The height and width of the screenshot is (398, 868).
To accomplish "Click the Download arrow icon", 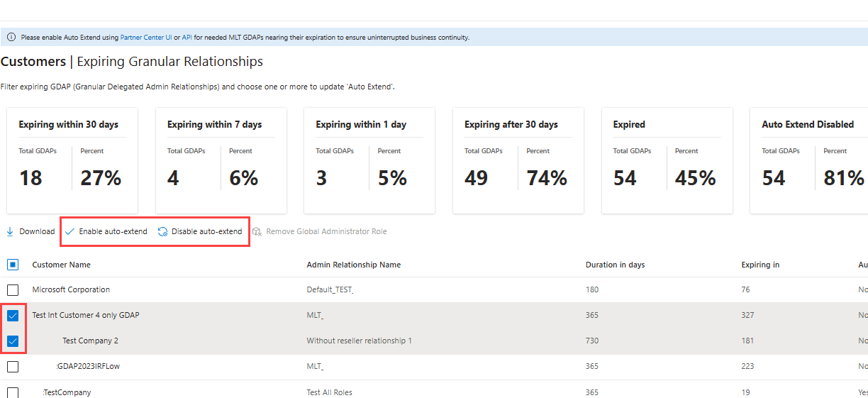I will pyautogui.click(x=10, y=231).
